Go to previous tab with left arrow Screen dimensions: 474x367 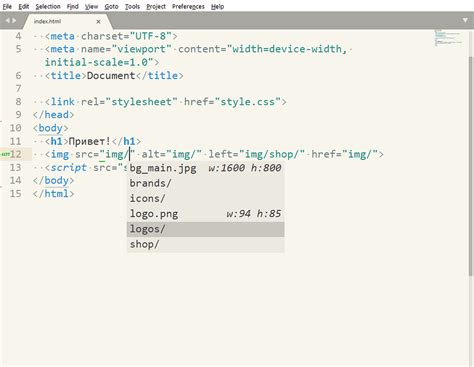(7, 21)
